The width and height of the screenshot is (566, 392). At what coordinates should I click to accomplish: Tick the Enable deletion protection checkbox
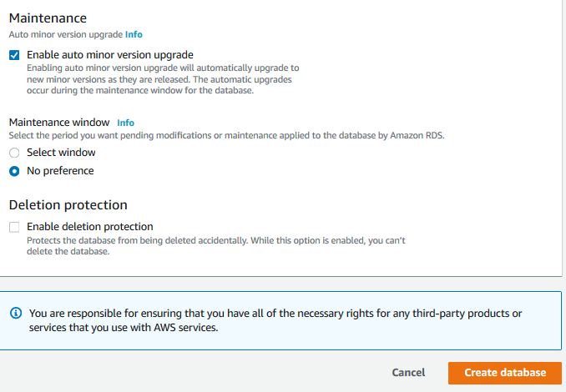coord(14,227)
